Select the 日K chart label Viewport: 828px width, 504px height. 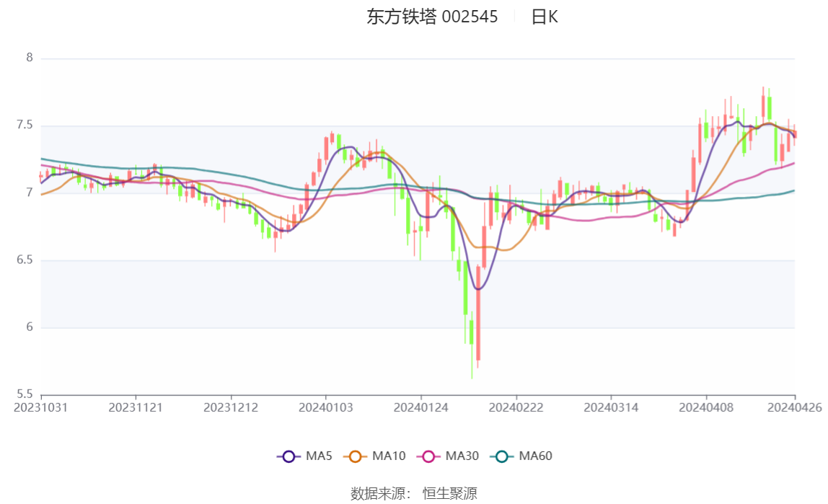click(x=545, y=17)
